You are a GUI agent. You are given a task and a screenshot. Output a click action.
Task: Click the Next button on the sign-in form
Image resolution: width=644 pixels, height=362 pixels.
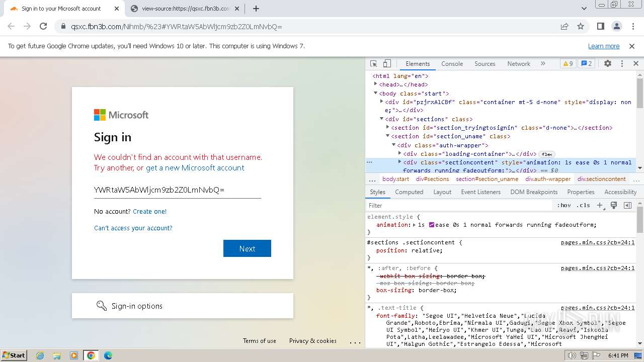click(247, 248)
